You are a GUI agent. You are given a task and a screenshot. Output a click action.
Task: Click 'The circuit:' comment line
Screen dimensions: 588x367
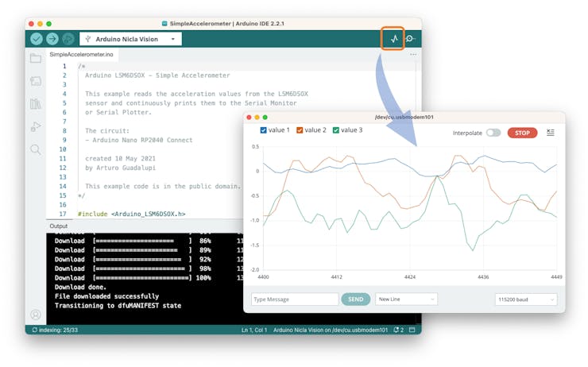pyautogui.click(x=107, y=131)
